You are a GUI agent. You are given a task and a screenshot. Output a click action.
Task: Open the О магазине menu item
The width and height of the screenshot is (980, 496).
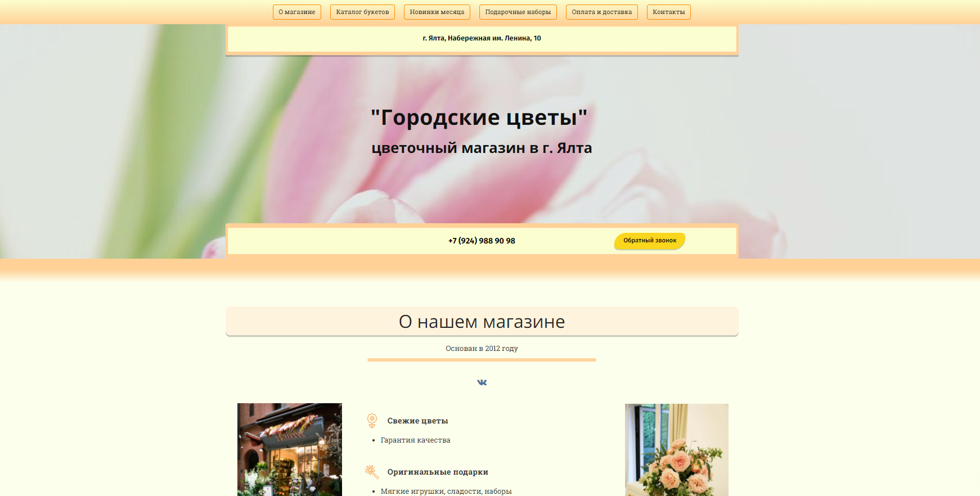[x=296, y=12]
